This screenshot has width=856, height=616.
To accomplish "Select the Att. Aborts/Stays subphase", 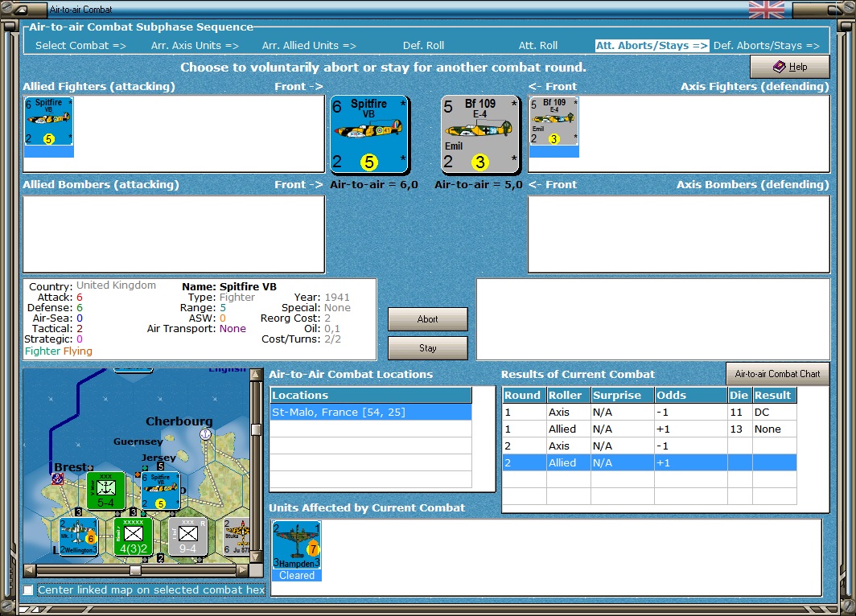I will pyautogui.click(x=652, y=46).
